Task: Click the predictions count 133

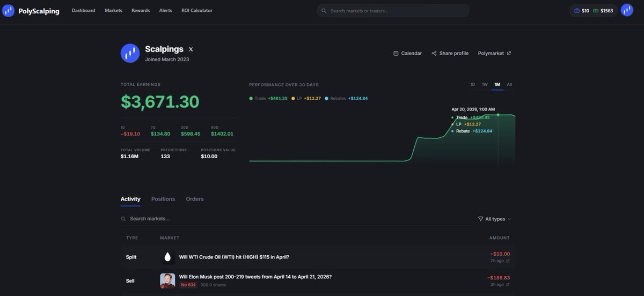Action: [x=165, y=157]
